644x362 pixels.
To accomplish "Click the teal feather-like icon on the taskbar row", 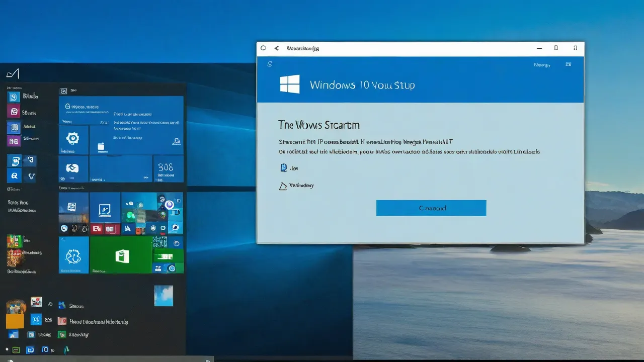I will point(66,349).
